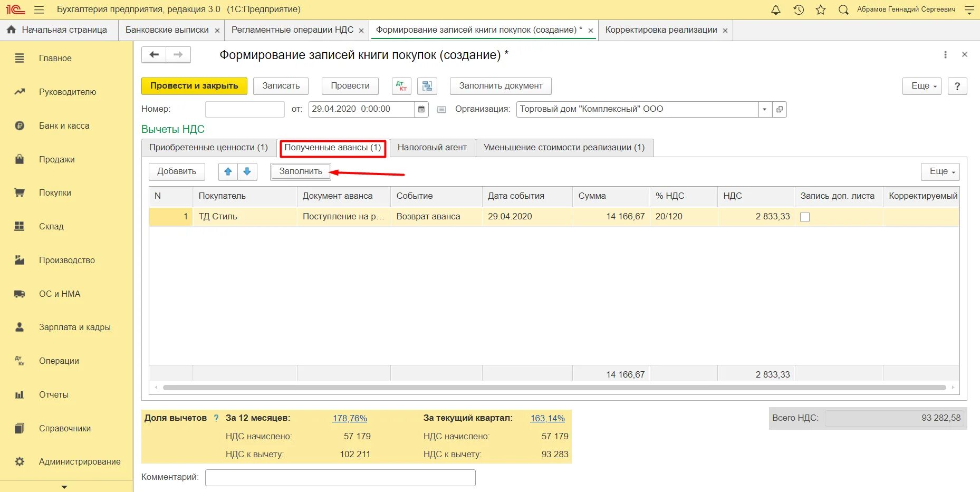Click Заполнить документ button
The height and width of the screenshot is (492, 980).
coord(501,86)
